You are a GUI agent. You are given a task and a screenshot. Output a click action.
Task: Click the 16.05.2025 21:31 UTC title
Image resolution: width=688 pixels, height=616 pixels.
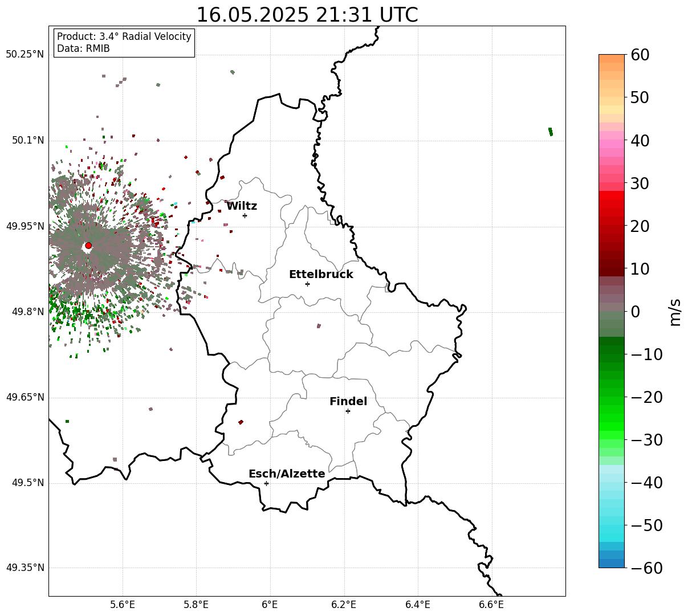tap(307, 15)
